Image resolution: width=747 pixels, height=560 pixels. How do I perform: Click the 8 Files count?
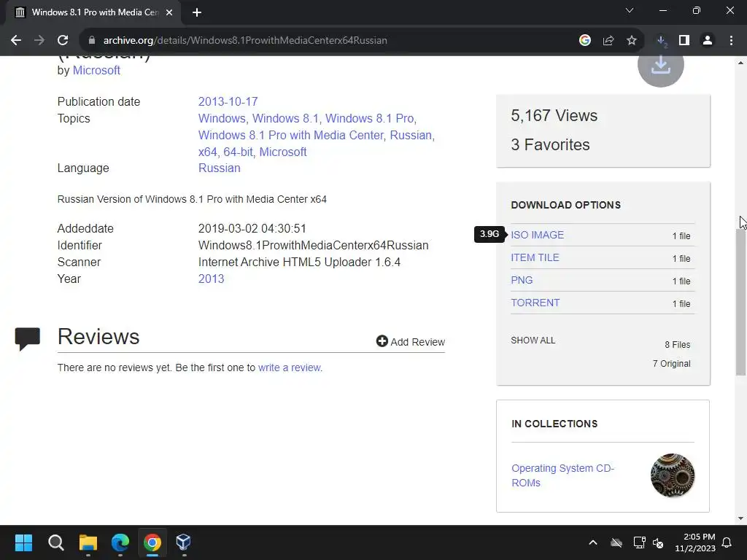[678, 345]
